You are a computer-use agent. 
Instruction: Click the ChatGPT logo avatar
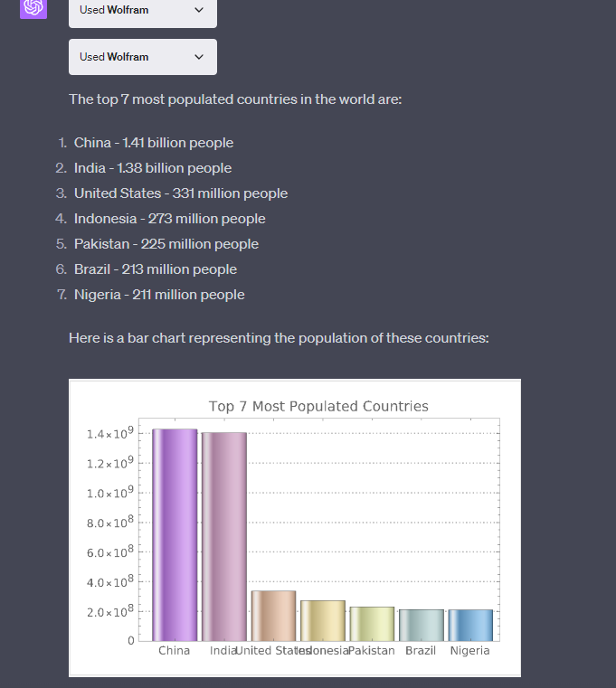[x=33, y=7]
